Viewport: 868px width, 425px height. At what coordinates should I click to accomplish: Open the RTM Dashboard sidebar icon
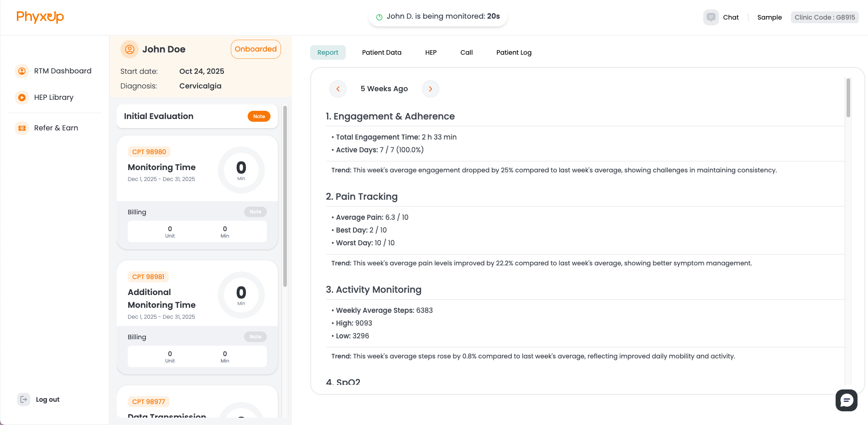[21, 71]
